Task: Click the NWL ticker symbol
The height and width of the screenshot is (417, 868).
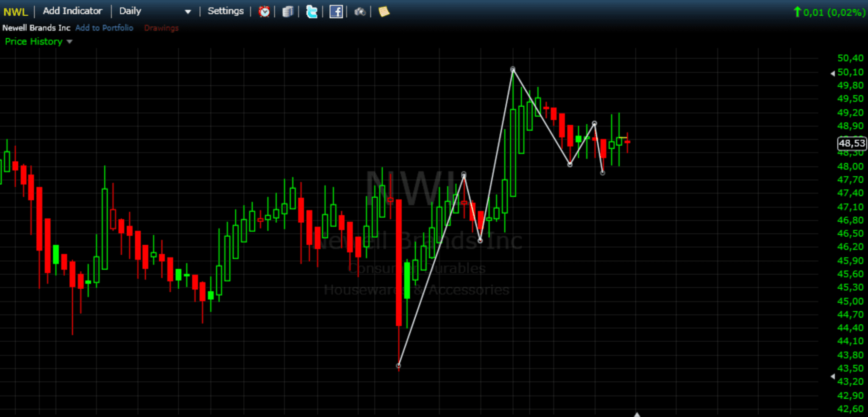Action: (16, 11)
